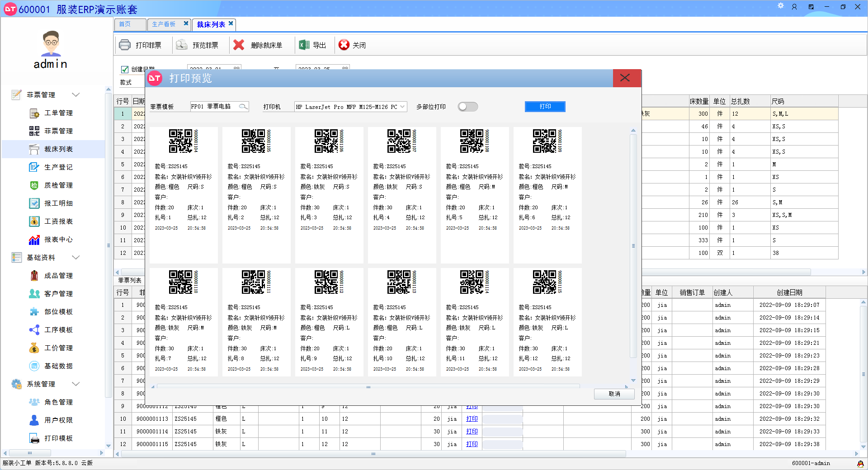This screenshot has width=868, height=470.
Task: Toggle the 多部位打印 switch
Action: pos(468,107)
